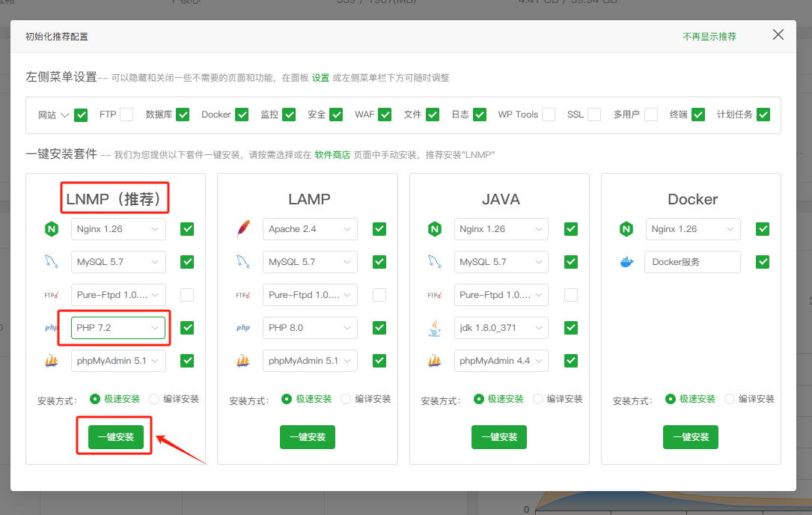This screenshot has width=812, height=515.
Task: Open PHP 8.0 version dropdown
Action: click(310, 327)
